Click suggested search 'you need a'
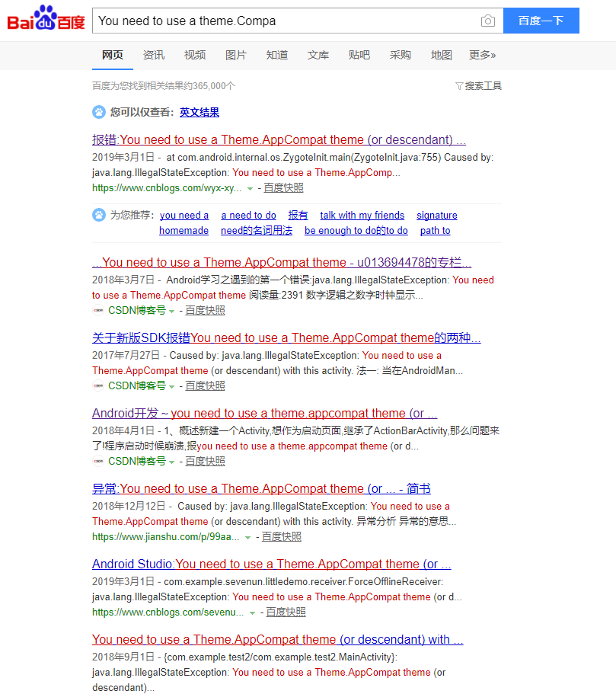Image resolution: width=616 pixels, height=694 pixels. tap(184, 216)
